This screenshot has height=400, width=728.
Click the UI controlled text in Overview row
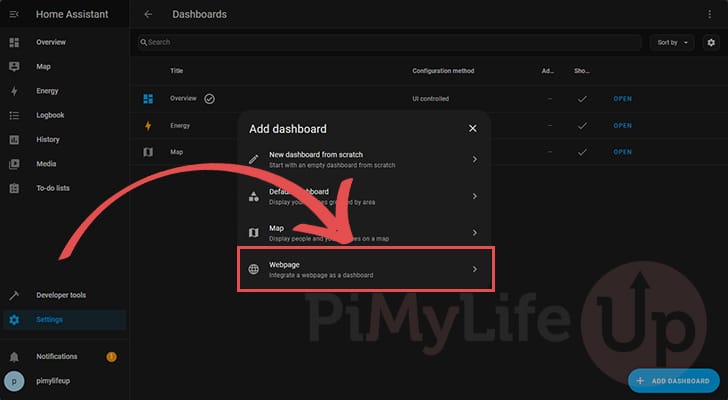click(x=430, y=99)
